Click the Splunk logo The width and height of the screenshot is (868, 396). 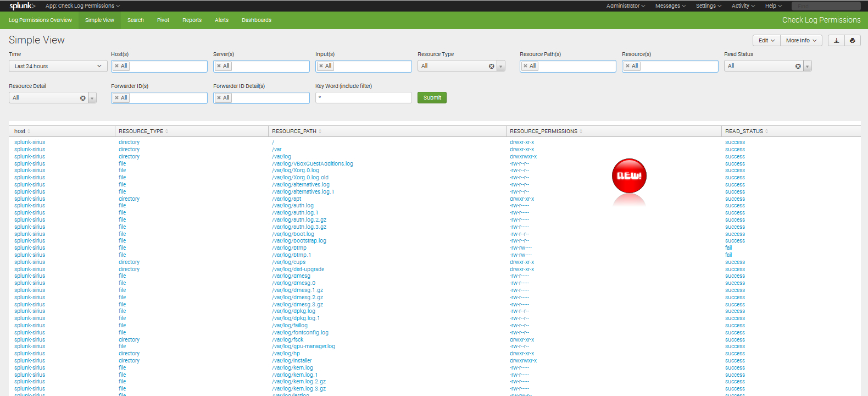tap(22, 5)
